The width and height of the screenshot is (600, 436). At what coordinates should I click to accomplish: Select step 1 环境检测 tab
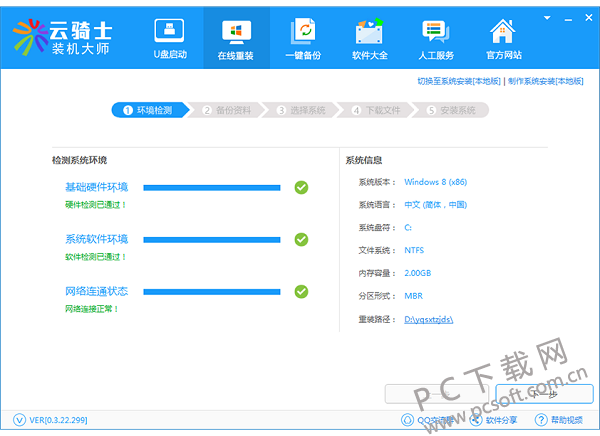150,110
